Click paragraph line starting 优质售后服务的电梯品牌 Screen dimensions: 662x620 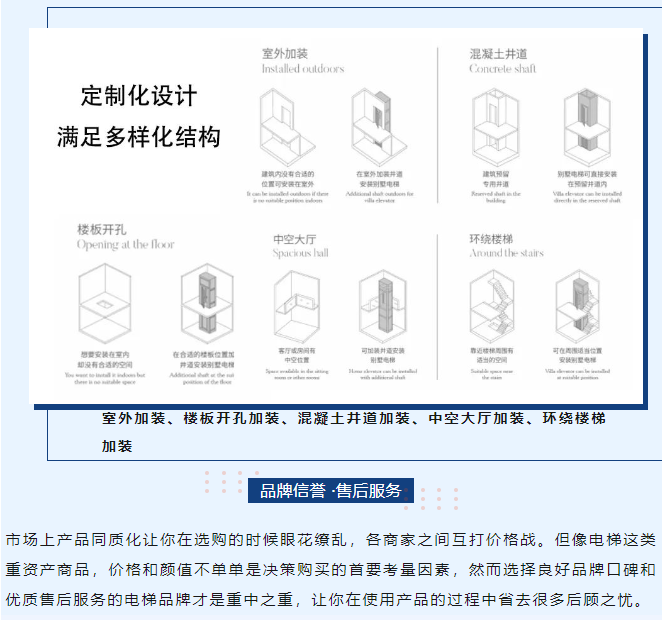click(324, 600)
